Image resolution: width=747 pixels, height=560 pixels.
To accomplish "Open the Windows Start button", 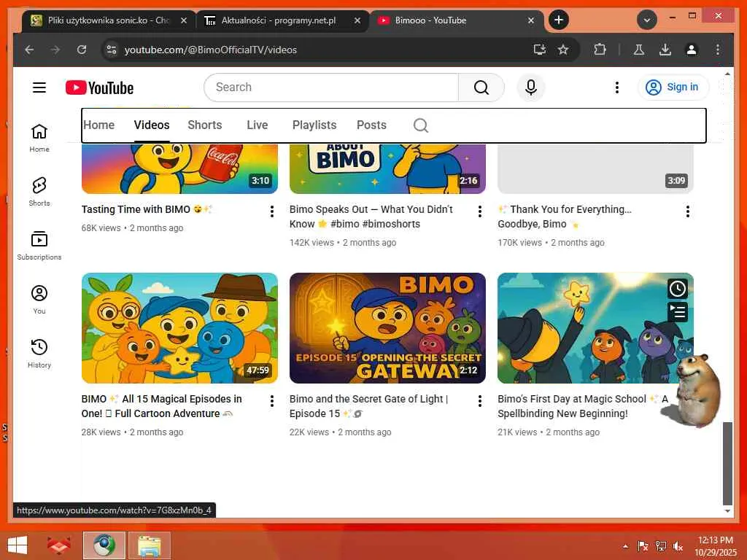I will (x=18, y=545).
